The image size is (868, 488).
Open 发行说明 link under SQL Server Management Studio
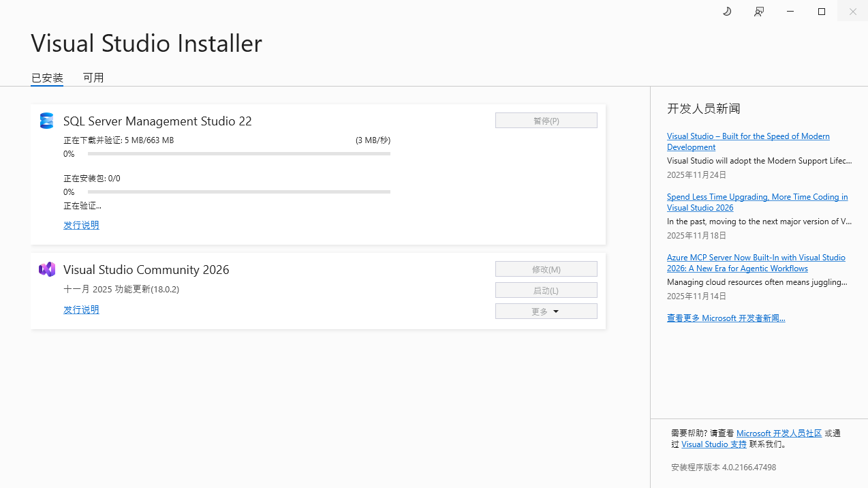click(x=81, y=225)
